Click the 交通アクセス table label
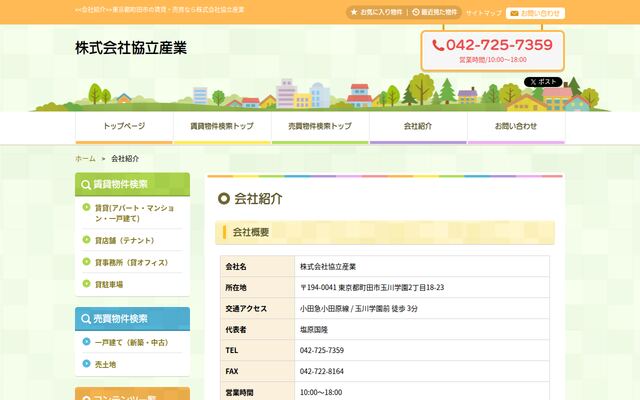This screenshot has width=640, height=400. click(246, 309)
